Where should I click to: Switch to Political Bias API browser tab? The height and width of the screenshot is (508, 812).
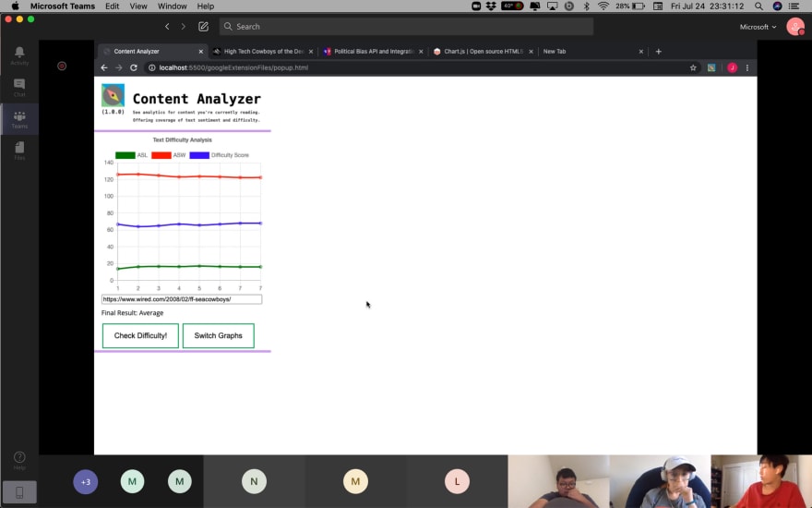coord(373,52)
